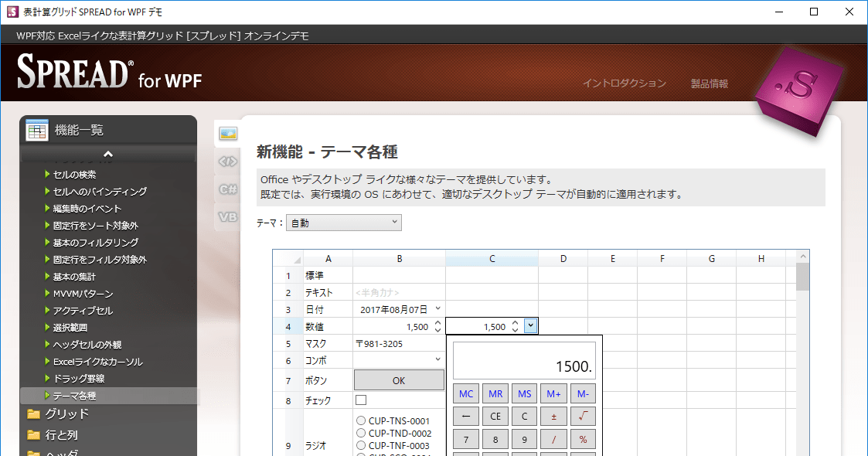Increase value in cell C4 spinner
868x456 pixels.
click(515, 322)
